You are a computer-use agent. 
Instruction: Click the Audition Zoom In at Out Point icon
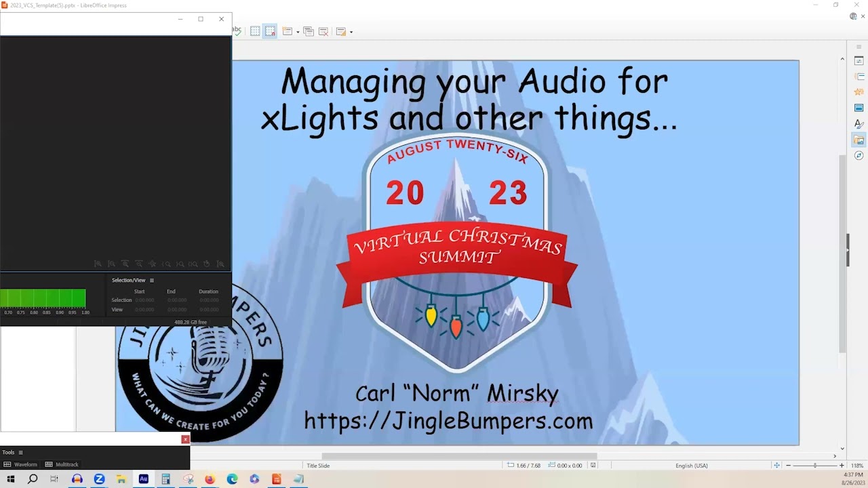click(180, 264)
